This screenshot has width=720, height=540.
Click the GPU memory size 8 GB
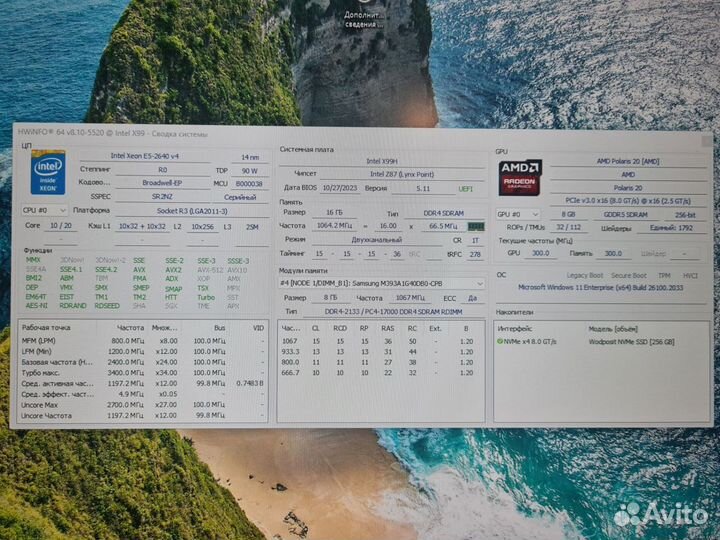tap(568, 214)
